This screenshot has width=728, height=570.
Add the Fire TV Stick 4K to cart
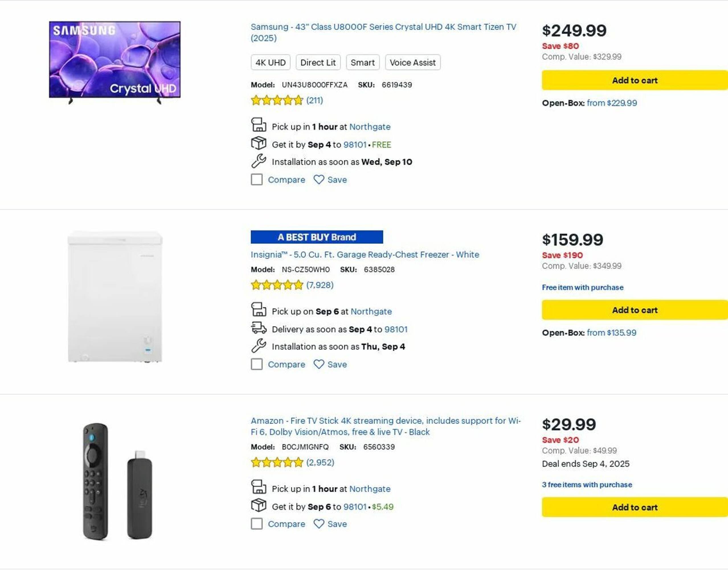[x=634, y=507]
